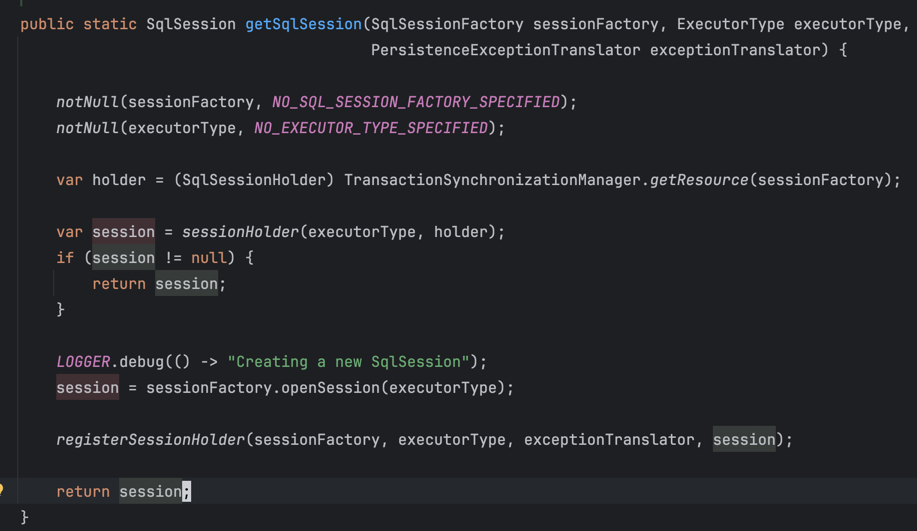
Task: Click the LOGGER field reference
Action: [x=83, y=361]
